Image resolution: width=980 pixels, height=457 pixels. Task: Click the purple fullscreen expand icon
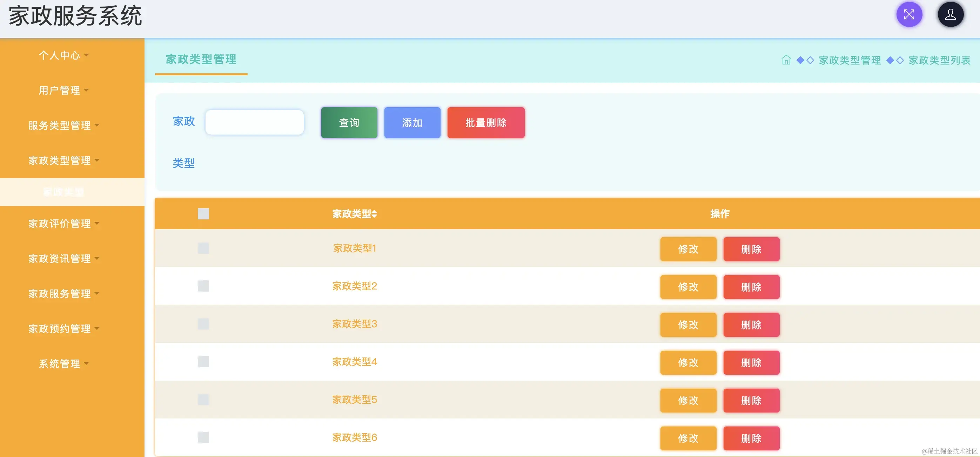click(909, 15)
